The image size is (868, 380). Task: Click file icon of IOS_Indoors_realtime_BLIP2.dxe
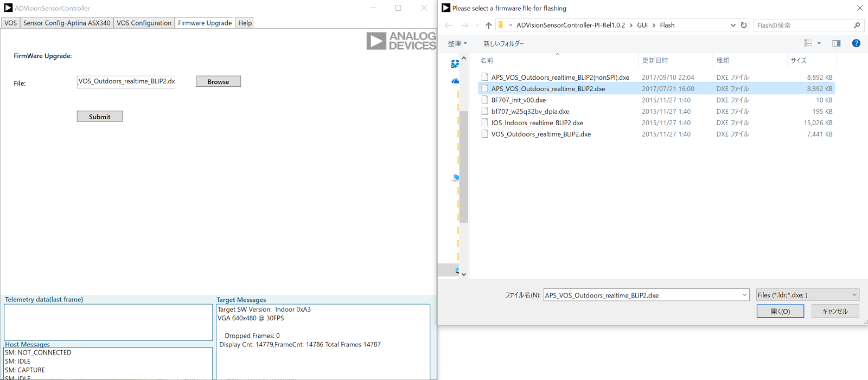click(484, 123)
